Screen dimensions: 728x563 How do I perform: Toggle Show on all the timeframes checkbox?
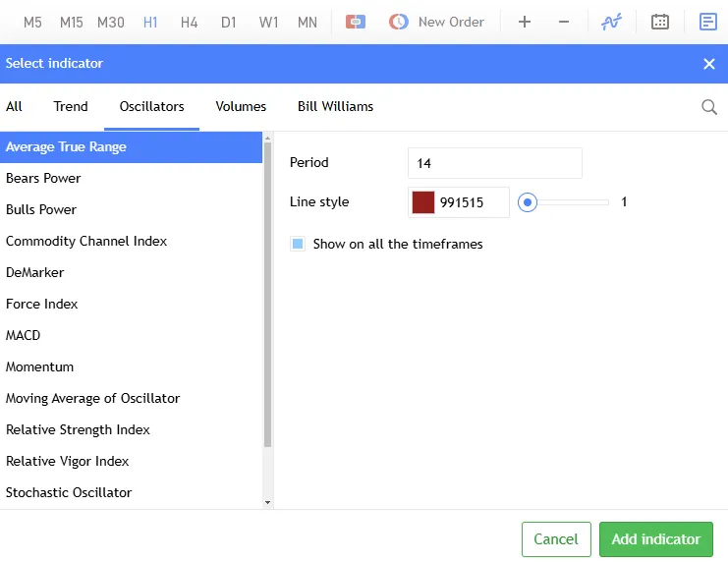298,244
